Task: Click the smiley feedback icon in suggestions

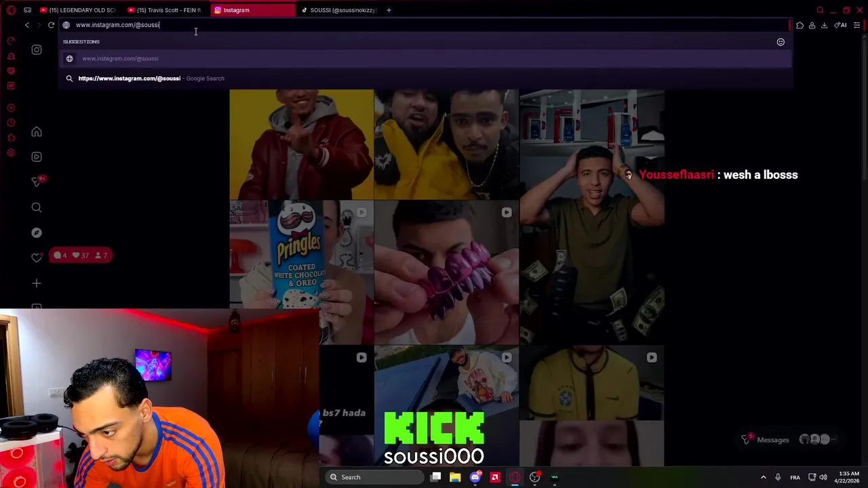Action: 781,42
